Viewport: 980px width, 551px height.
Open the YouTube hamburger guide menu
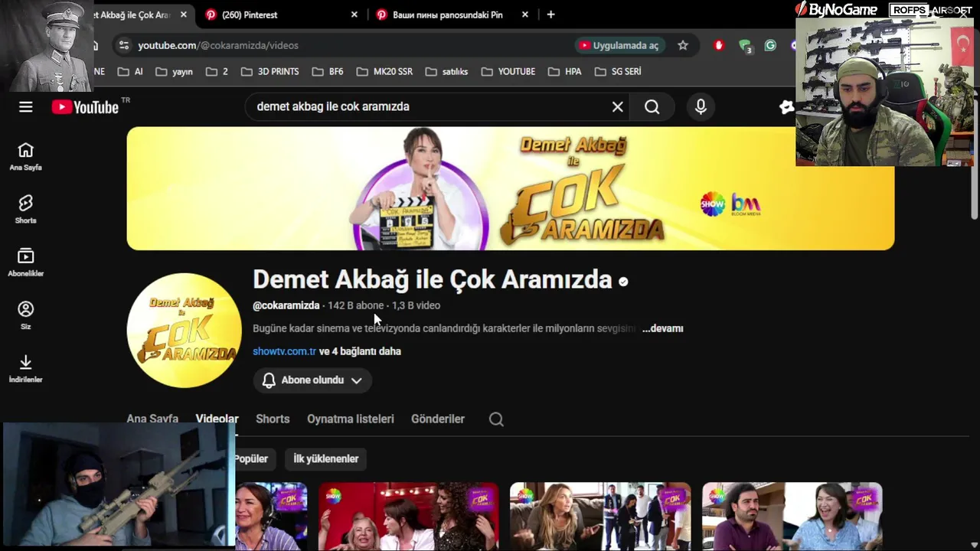tap(25, 106)
